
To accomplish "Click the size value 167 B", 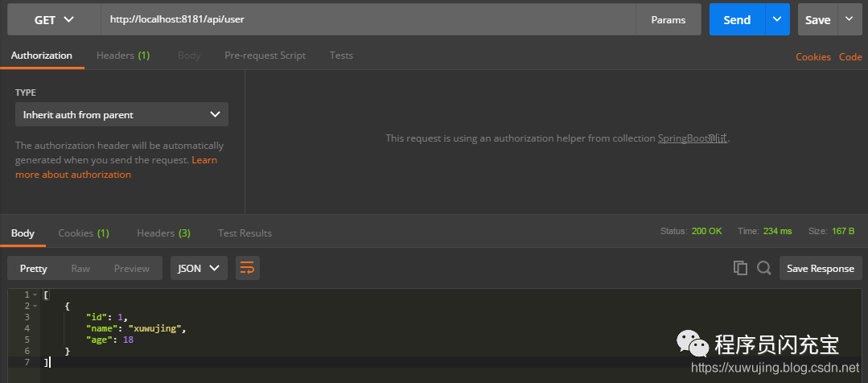I will coord(842,231).
